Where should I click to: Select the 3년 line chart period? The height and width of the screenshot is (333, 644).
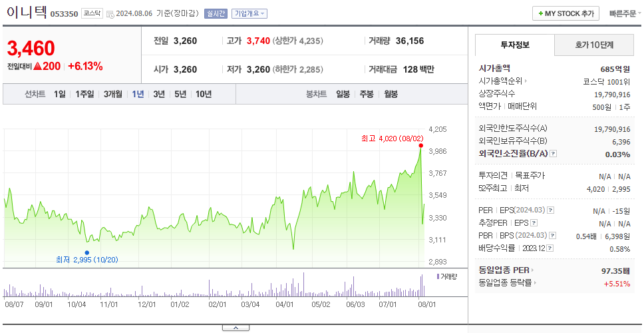[x=159, y=94]
